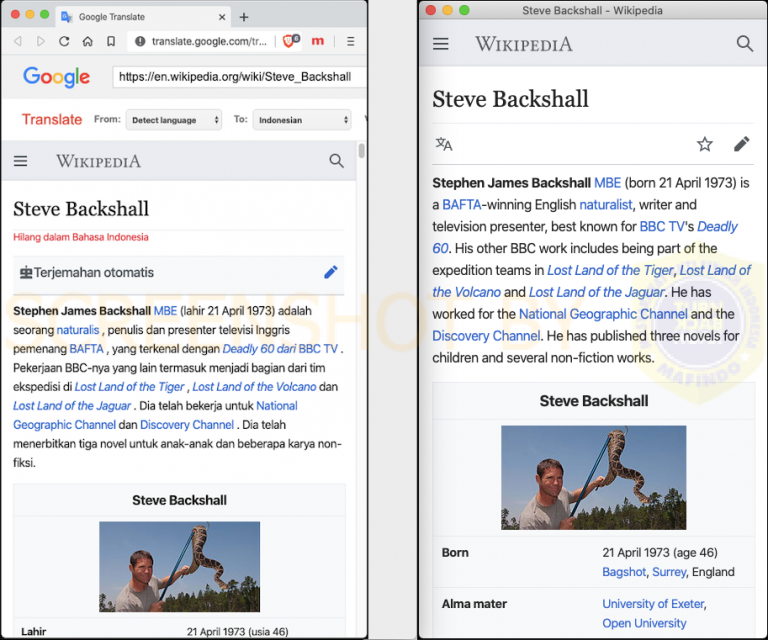
Task: Open Wikipedia hamburger menu in right window
Action: point(441,44)
